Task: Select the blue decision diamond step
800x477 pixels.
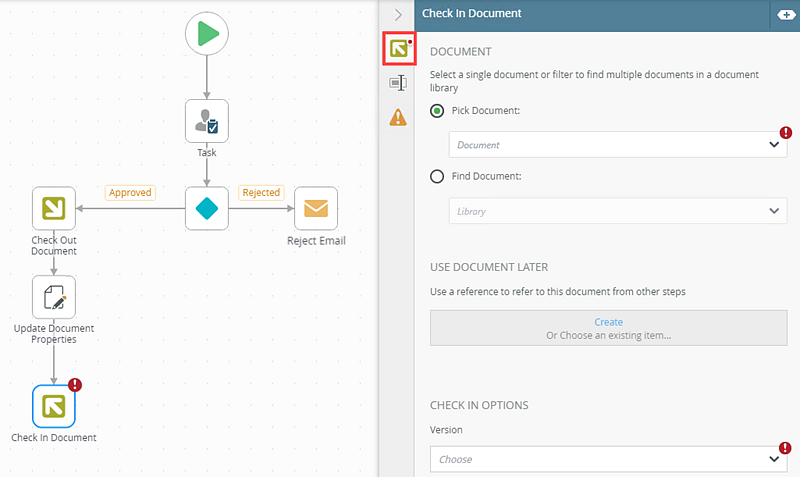Action: click(207, 208)
